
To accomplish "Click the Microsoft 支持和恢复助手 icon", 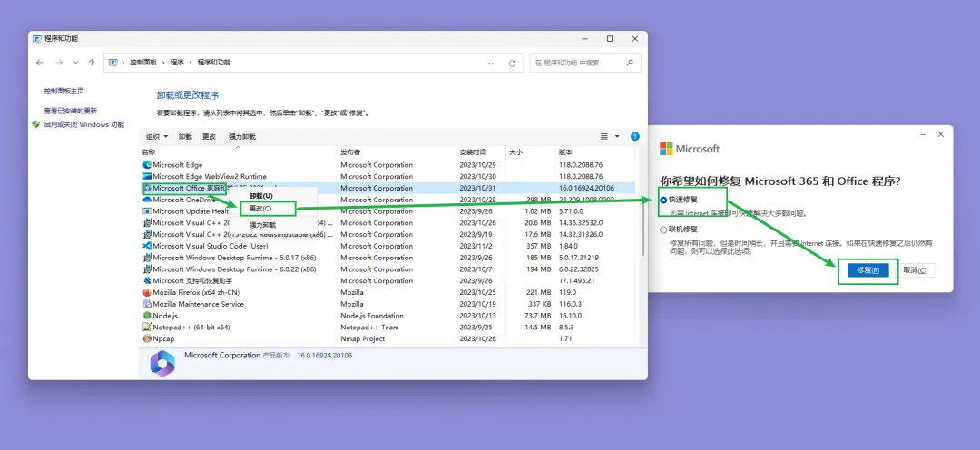I will (x=148, y=280).
